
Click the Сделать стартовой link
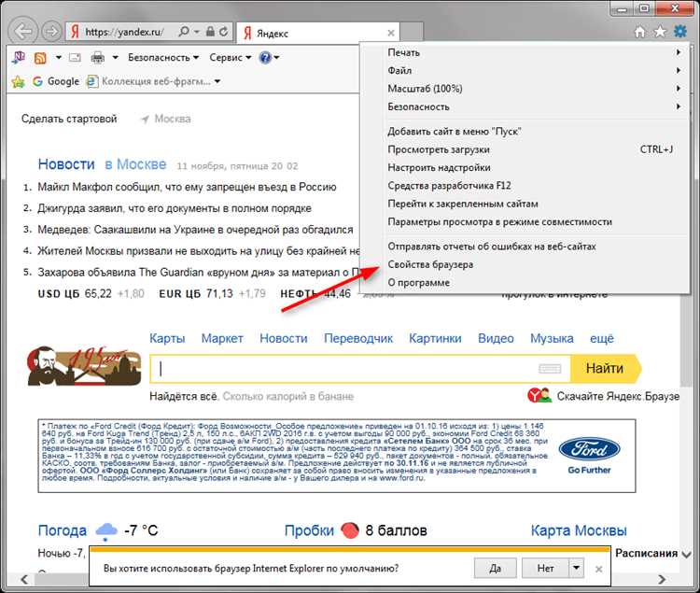pyautogui.click(x=69, y=119)
